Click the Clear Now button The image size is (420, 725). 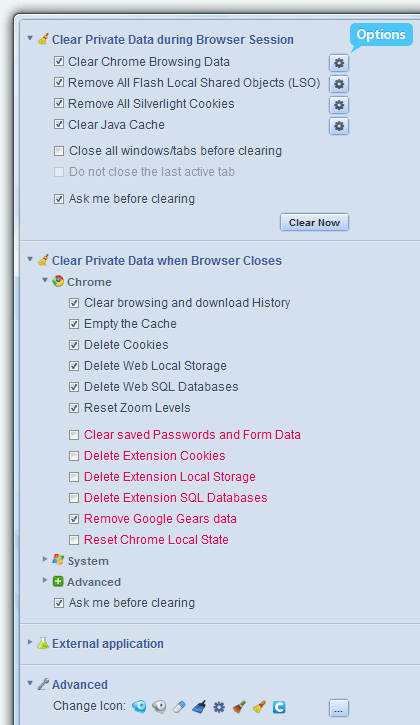[x=314, y=222]
